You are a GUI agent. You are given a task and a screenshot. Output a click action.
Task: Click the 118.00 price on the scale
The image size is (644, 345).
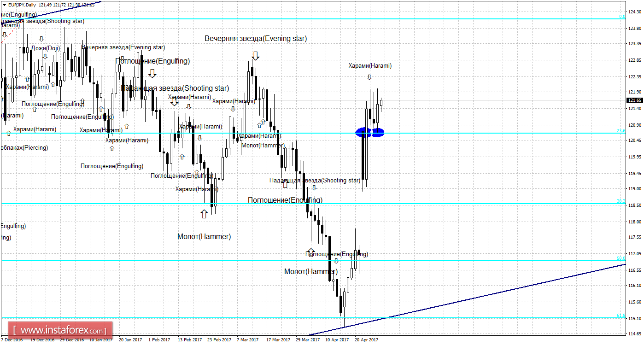pos(635,222)
